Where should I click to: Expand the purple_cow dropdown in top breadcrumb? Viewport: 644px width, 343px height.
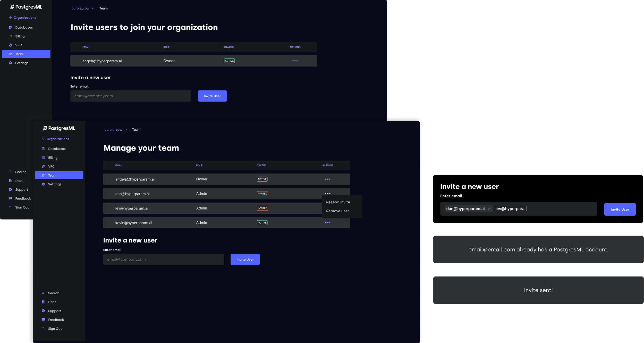[x=93, y=8]
